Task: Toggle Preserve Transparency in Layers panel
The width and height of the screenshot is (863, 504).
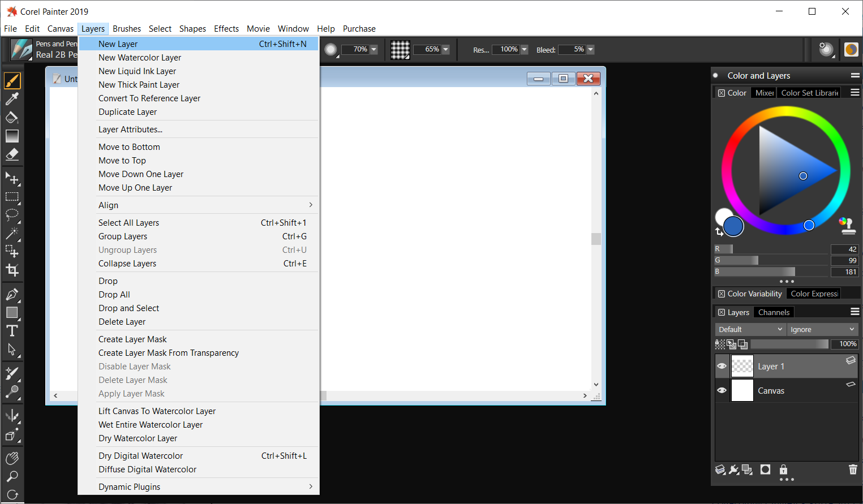Action: click(720, 344)
